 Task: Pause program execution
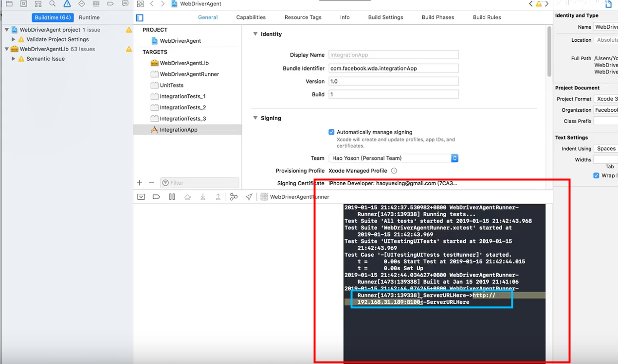pyautogui.click(x=172, y=197)
